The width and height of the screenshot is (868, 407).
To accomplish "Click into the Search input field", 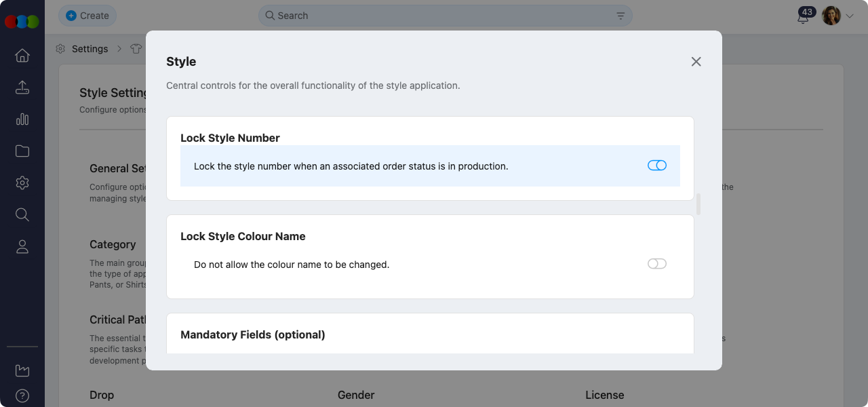I will click(x=441, y=16).
